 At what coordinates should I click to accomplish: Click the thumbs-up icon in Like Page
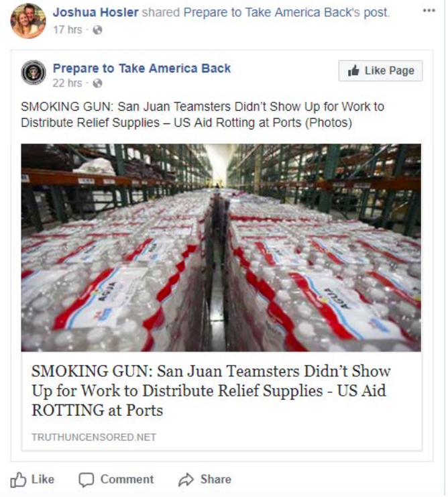[x=353, y=70]
